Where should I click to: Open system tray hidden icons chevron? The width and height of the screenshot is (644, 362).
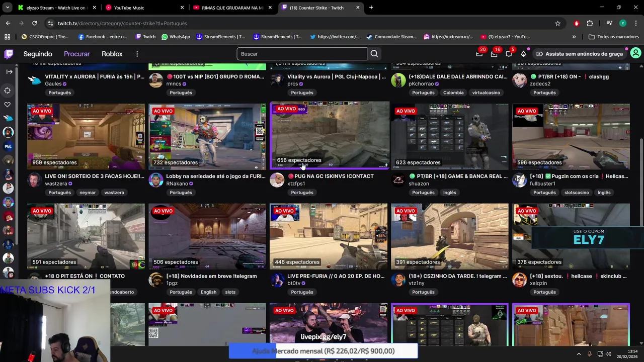(x=579, y=354)
